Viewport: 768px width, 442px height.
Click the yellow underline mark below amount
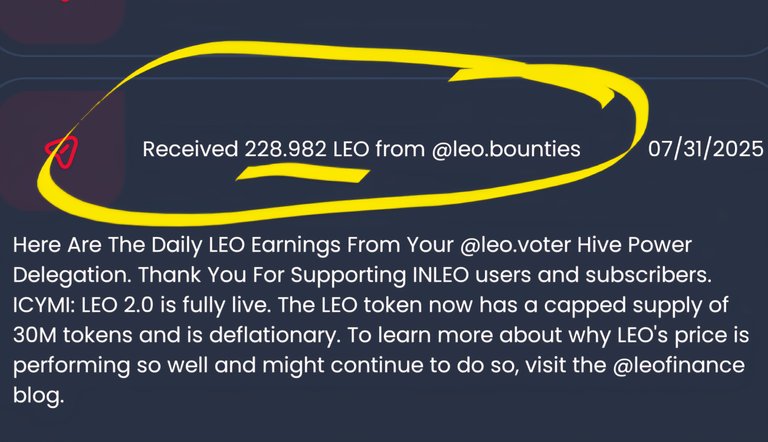(x=302, y=172)
